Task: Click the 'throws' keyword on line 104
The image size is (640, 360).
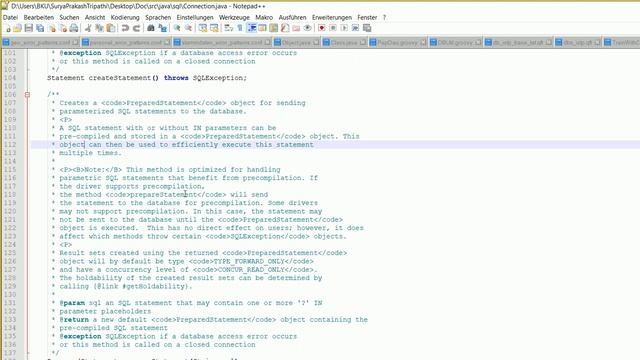Action: coord(176,78)
